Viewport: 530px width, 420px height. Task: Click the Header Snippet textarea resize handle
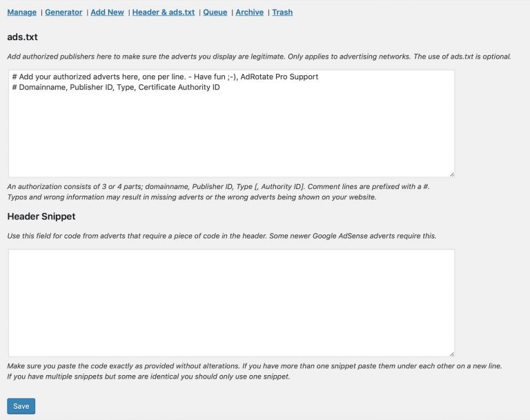(451, 352)
